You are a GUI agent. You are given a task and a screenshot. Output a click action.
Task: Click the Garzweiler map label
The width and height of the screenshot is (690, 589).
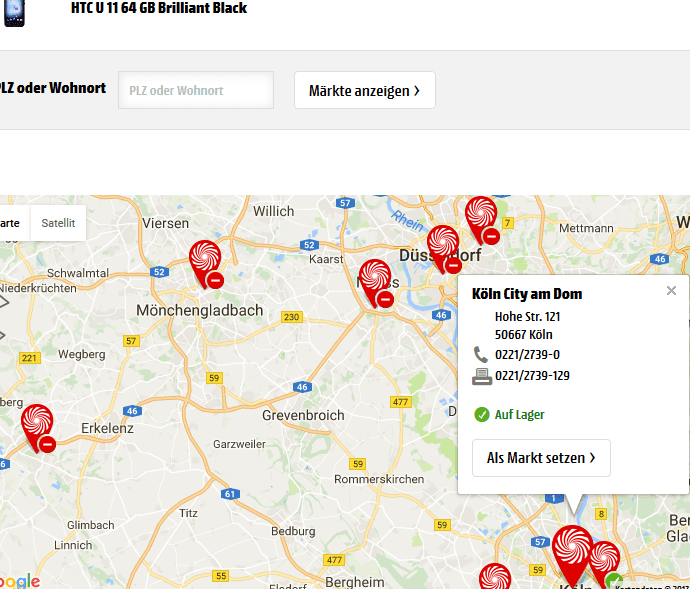point(239,444)
